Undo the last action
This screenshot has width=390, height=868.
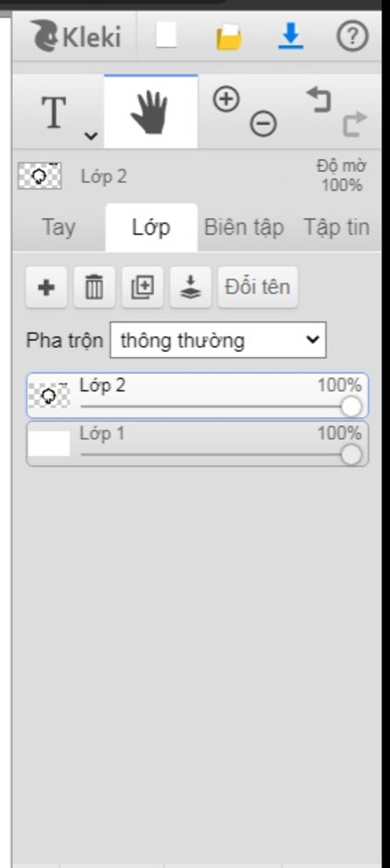(319, 99)
